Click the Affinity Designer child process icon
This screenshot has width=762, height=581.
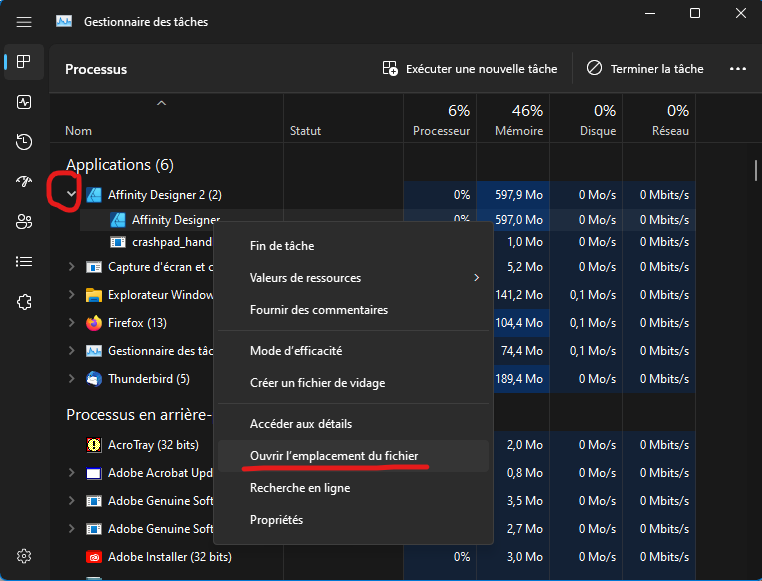click(118, 220)
